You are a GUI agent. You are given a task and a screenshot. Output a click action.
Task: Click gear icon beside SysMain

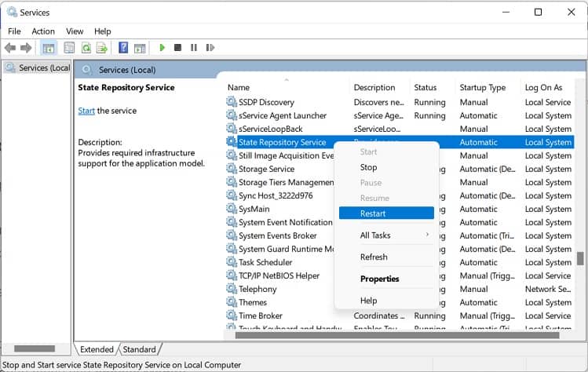tap(232, 209)
